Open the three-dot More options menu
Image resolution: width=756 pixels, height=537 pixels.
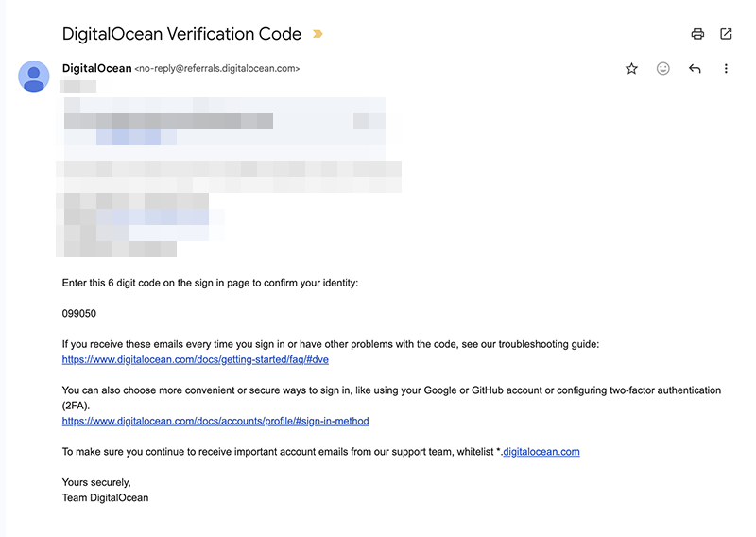[726, 69]
